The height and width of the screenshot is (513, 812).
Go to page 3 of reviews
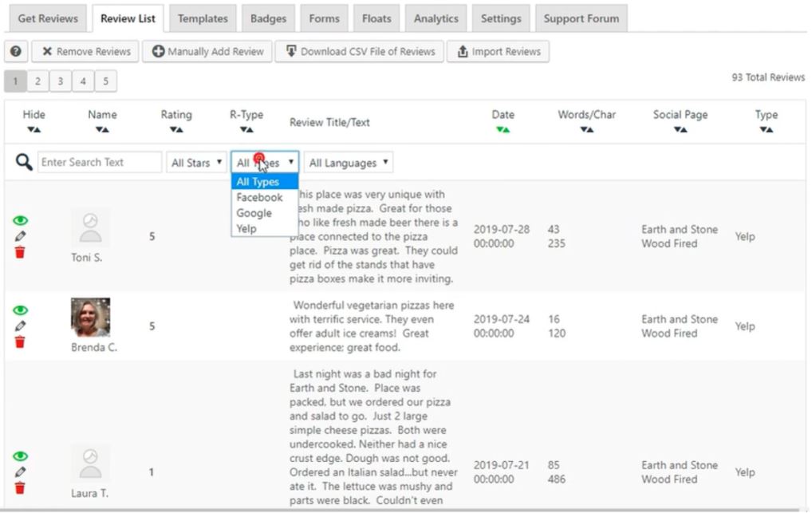pos(60,81)
